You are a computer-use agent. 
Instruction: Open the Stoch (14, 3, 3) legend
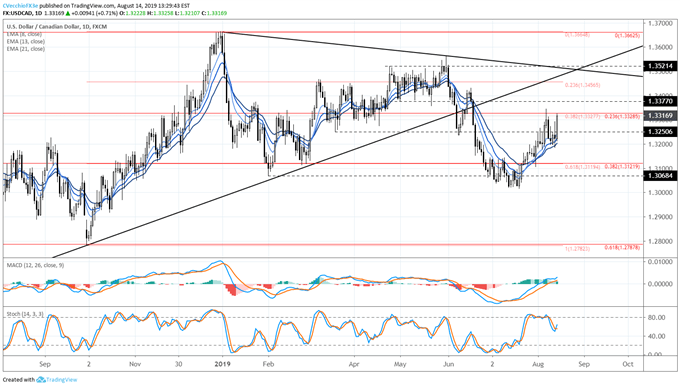click(25, 314)
